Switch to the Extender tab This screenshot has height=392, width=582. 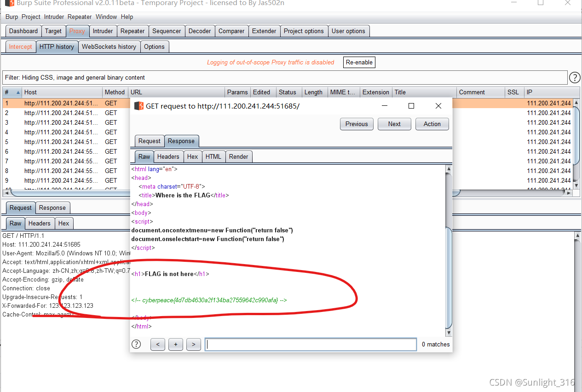tap(264, 31)
